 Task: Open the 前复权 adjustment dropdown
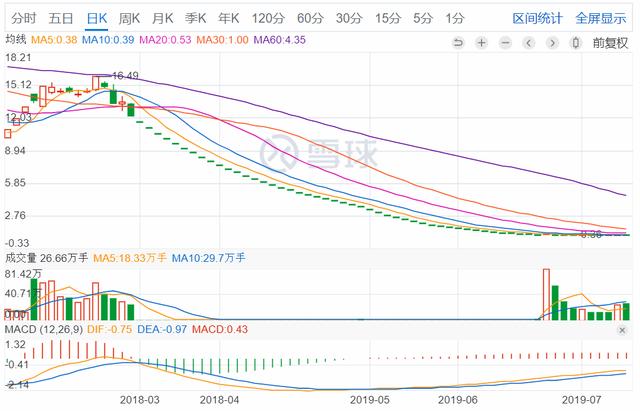point(610,43)
